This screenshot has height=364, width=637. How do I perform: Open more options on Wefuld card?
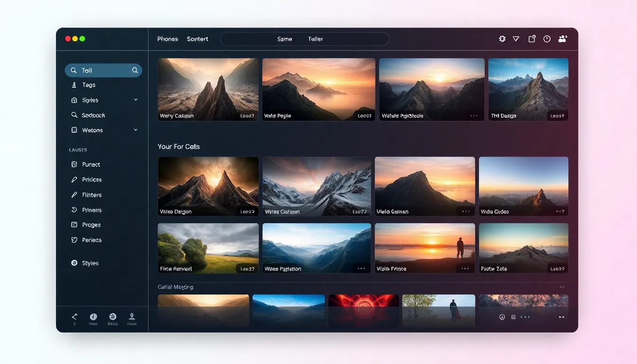474,116
